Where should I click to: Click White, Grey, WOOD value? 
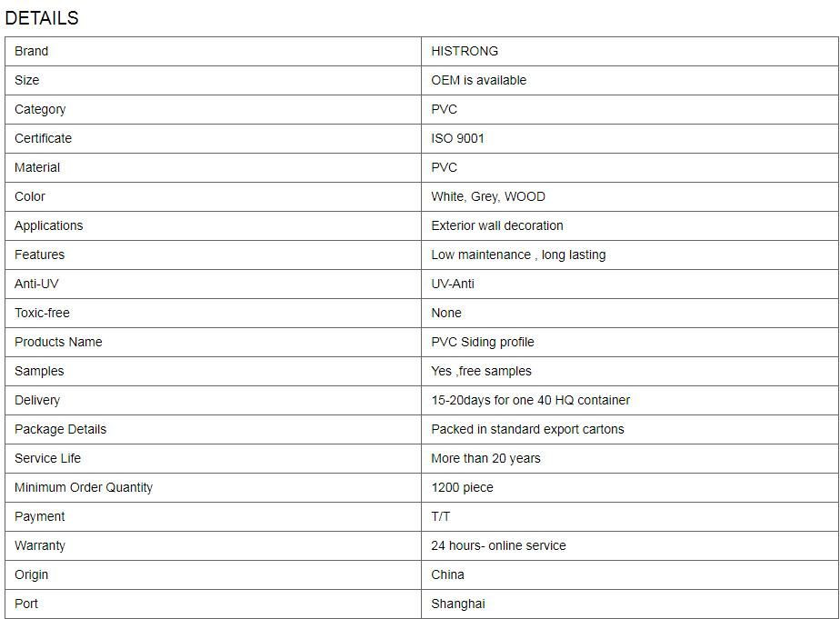point(488,196)
